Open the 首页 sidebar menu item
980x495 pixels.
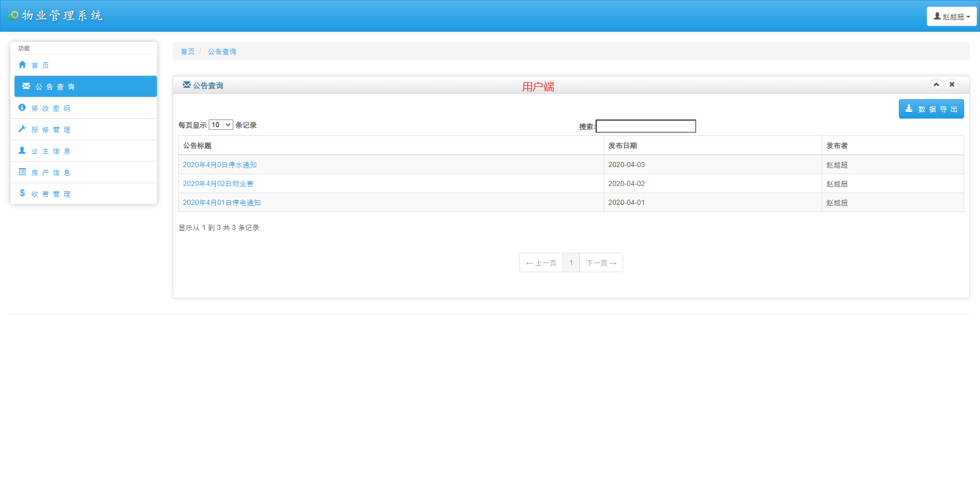[84, 65]
